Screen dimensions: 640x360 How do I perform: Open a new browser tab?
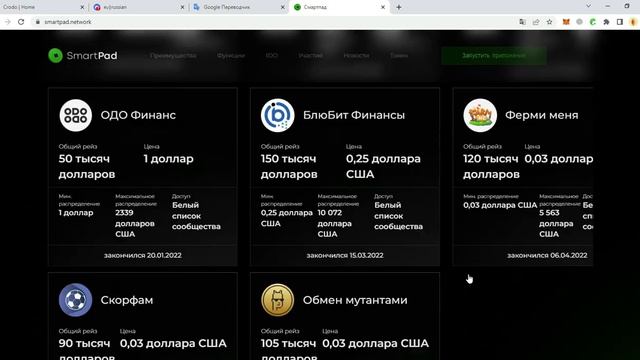399,7
